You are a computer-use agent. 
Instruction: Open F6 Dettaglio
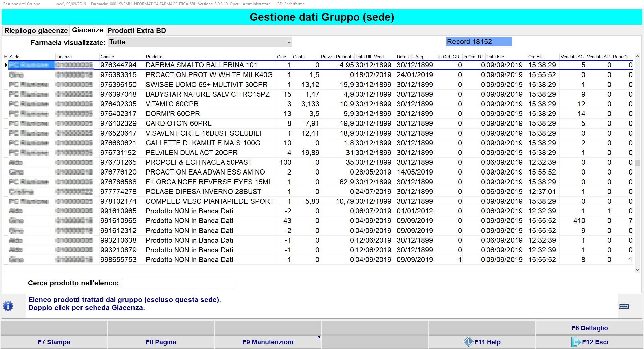(589, 328)
